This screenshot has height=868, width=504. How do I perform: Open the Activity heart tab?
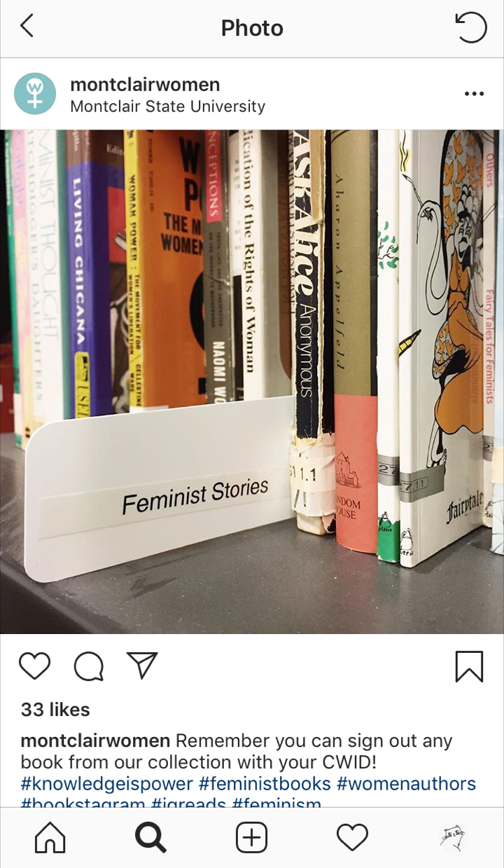[x=352, y=837]
